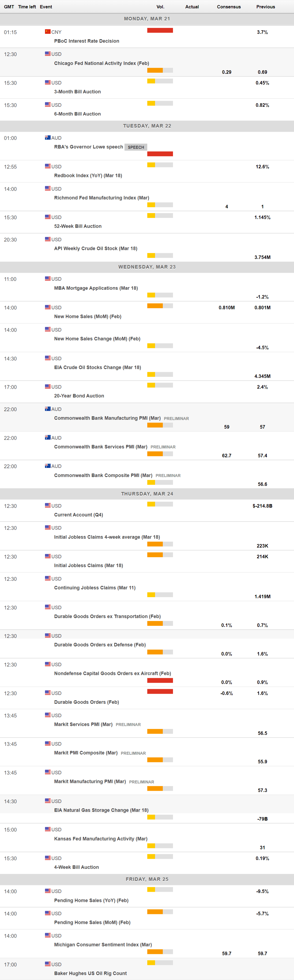The width and height of the screenshot is (294, 980).
Task: Open the PBoC Interest Rate Decision event
Action: tap(86, 41)
